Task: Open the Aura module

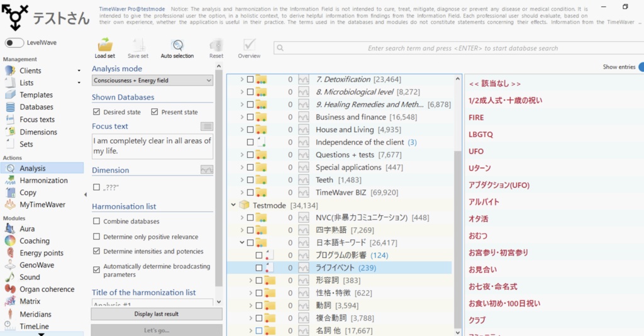Action: coord(27,229)
